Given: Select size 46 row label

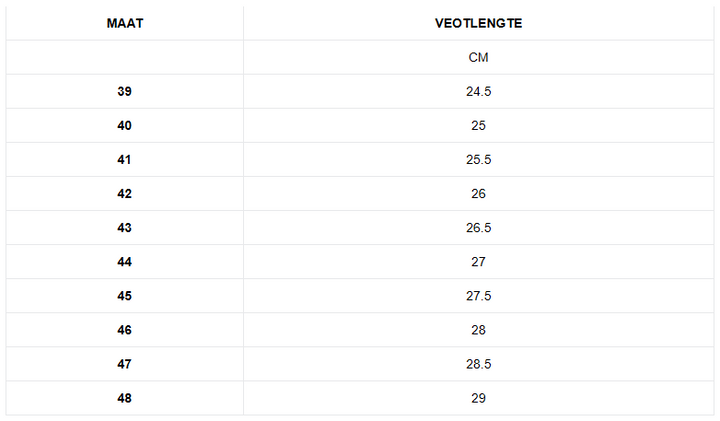Looking at the screenshot, I should 124,329.
